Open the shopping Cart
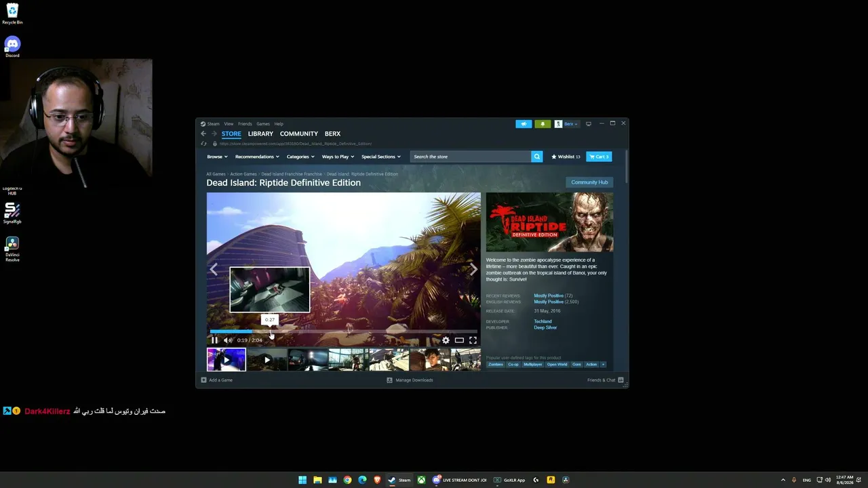The height and width of the screenshot is (488, 868). [x=599, y=157]
